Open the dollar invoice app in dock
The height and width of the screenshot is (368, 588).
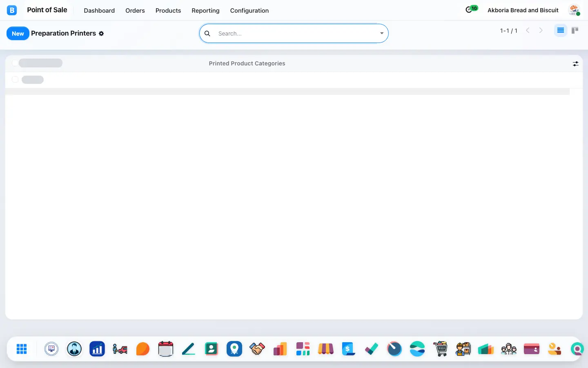[x=348, y=349]
